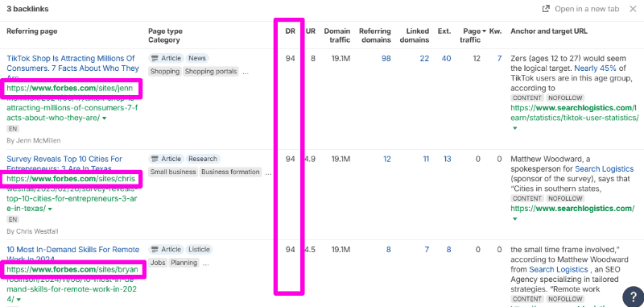The width and height of the screenshot is (644, 307).
Task: Click Article page type in Research row
Action: click(167, 159)
